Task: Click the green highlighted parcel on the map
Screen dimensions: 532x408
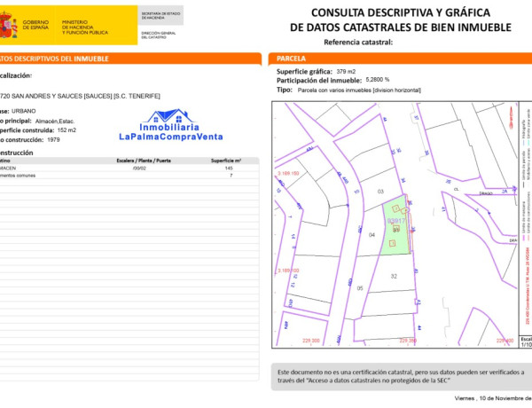Action: click(x=396, y=225)
